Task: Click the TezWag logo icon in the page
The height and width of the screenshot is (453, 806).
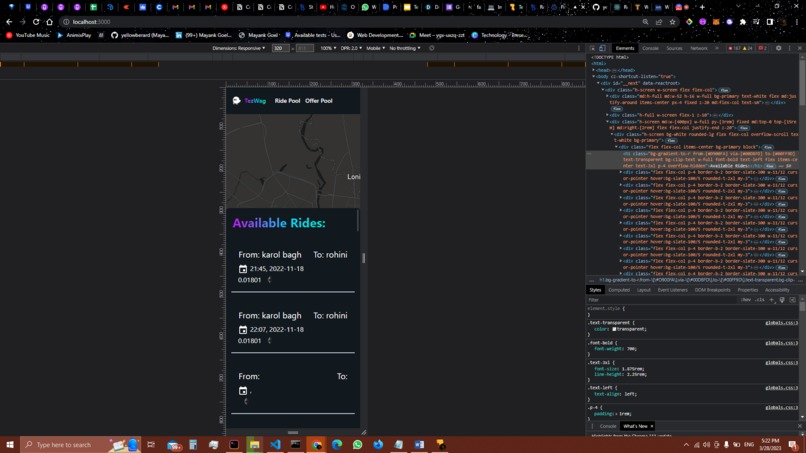Action: pyautogui.click(x=236, y=101)
